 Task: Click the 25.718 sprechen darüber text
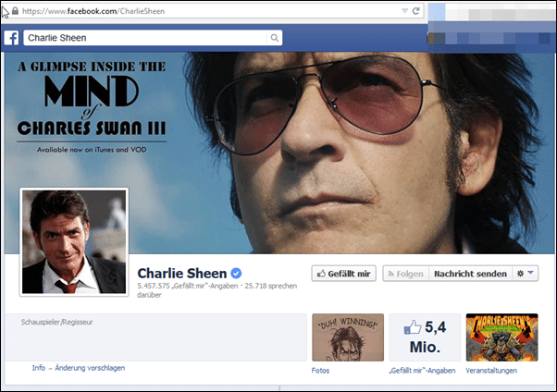click(x=217, y=290)
